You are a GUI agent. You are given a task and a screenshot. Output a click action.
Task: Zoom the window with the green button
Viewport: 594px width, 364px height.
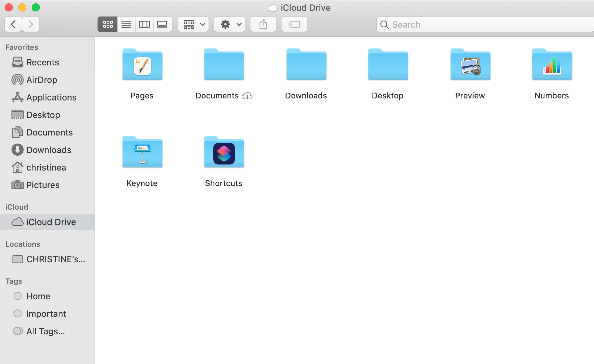tap(36, 7)
